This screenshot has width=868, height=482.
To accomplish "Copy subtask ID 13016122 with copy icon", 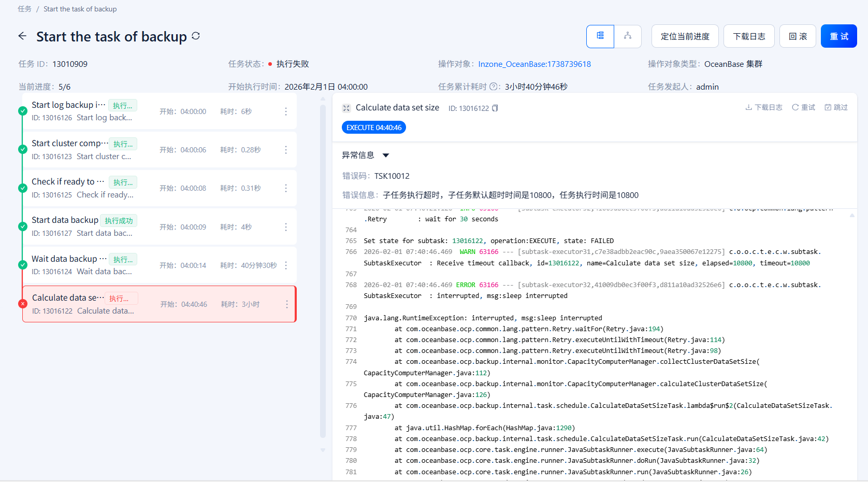I will (x=495, y=108).
